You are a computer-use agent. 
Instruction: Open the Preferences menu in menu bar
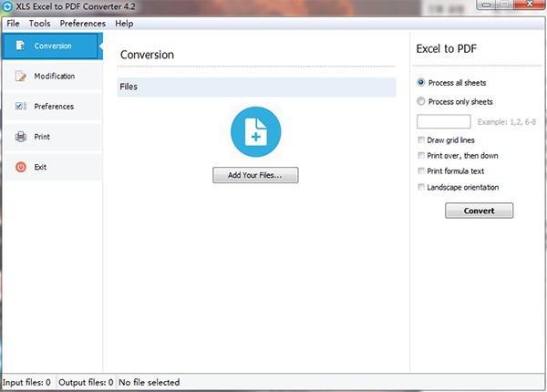click(83, 24)
